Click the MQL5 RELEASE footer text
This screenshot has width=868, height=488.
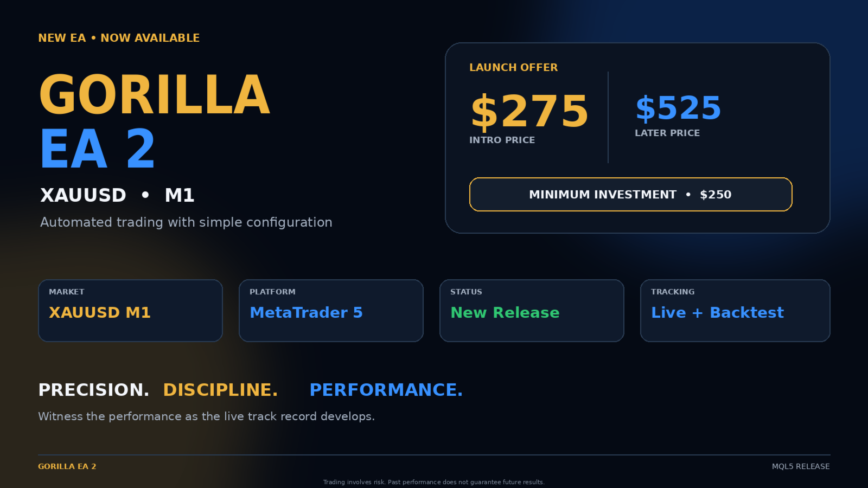[x=801, y=466]
